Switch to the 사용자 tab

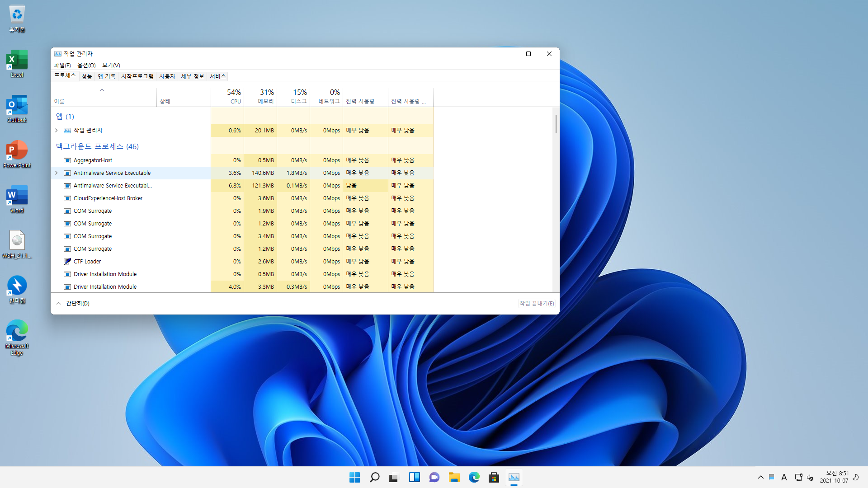coord(167,76)
